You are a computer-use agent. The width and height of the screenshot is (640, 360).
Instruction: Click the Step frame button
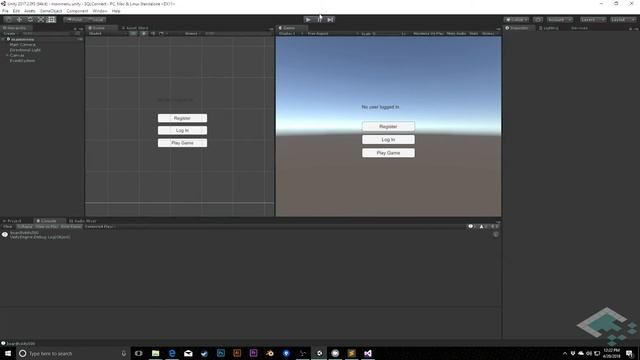(x=330, y=20)
